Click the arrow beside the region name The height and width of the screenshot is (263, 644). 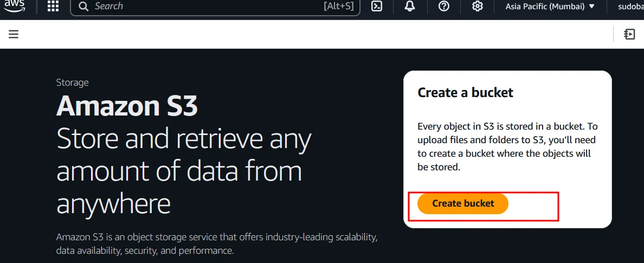591,7
